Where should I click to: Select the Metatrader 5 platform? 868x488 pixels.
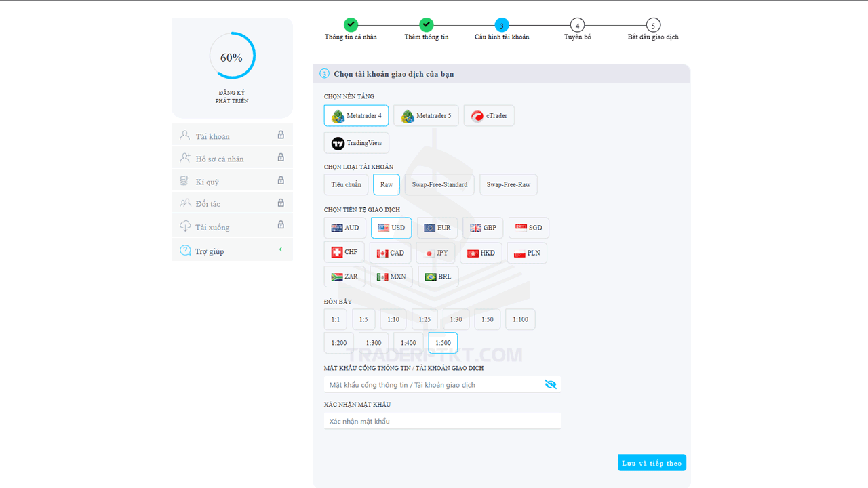pos(426,116)
